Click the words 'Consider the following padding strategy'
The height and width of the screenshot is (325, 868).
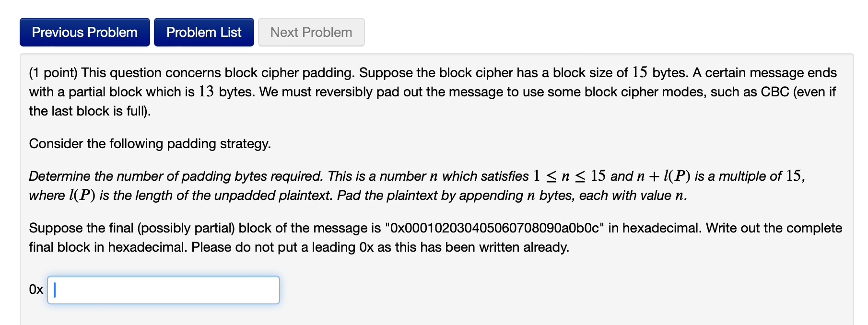(150, 143)
